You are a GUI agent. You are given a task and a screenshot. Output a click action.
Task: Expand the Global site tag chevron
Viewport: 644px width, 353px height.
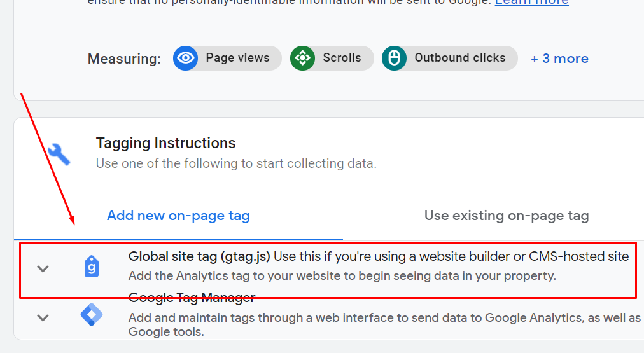[43, 269]
